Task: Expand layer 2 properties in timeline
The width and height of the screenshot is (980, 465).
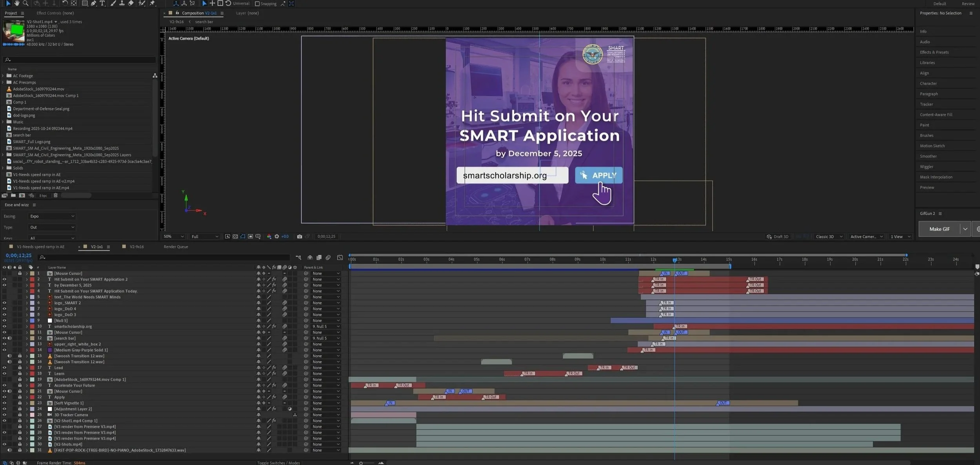Action: point(27,279)
